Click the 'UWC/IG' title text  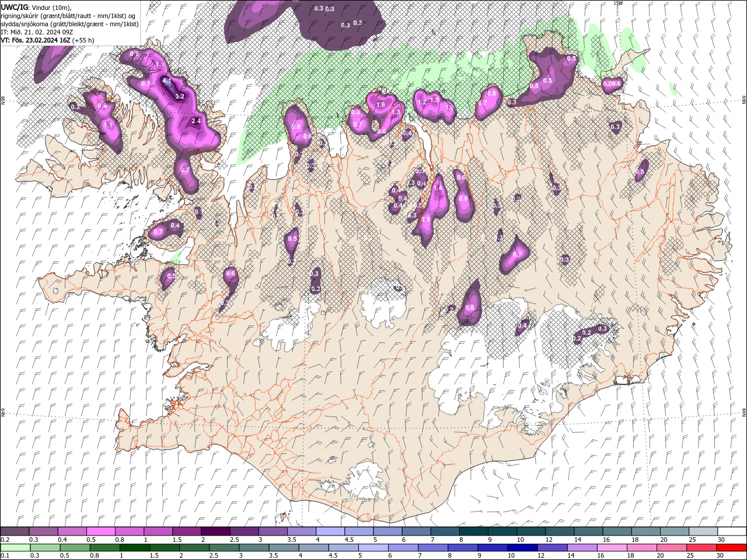[13, 7]
